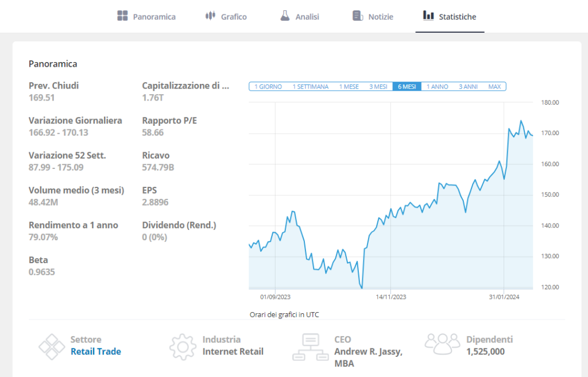
Task: Click the Rendimento a 1 anno value 79.07%
Action: coord(43,237)
